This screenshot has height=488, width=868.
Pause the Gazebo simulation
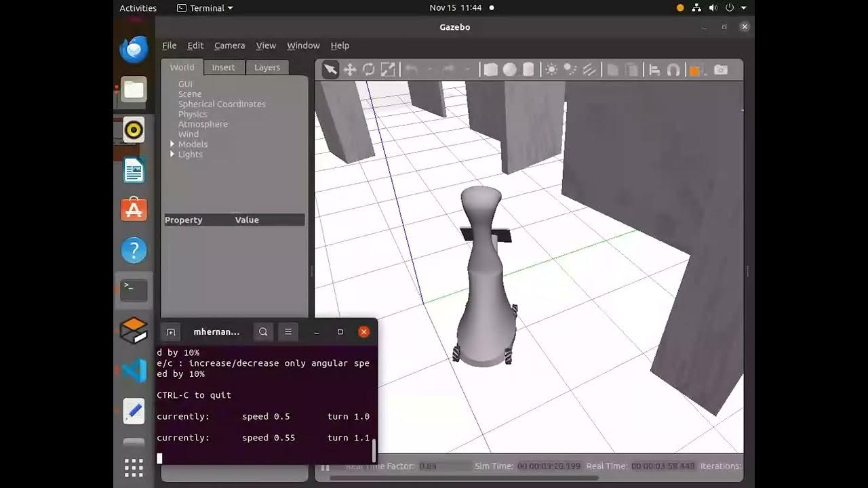coord(325,467)
